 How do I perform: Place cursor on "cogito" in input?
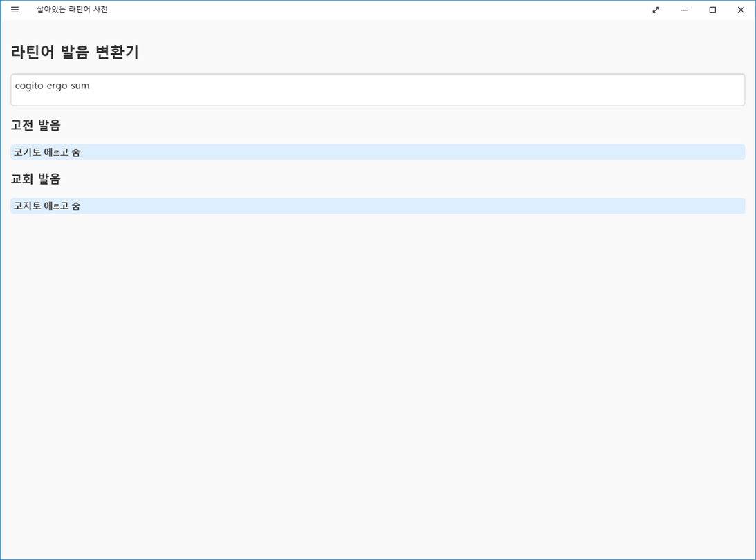pyautogui.click(x=29, y=86)
